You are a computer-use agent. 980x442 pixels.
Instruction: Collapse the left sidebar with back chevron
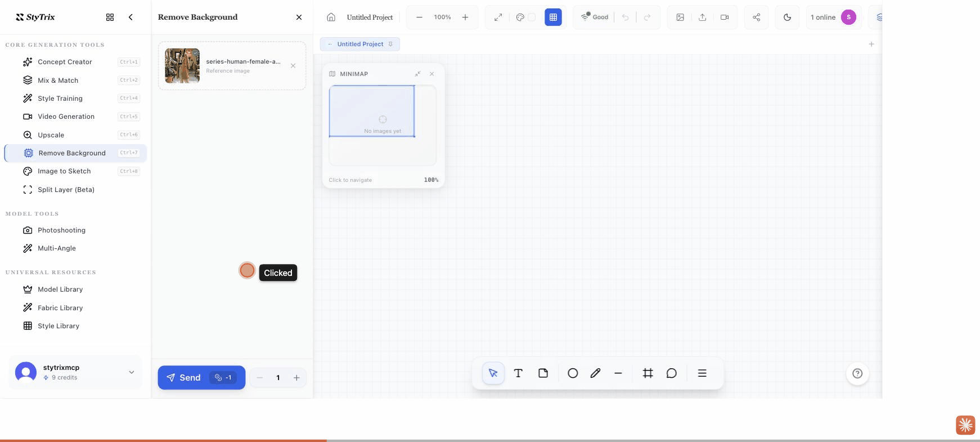131,17
